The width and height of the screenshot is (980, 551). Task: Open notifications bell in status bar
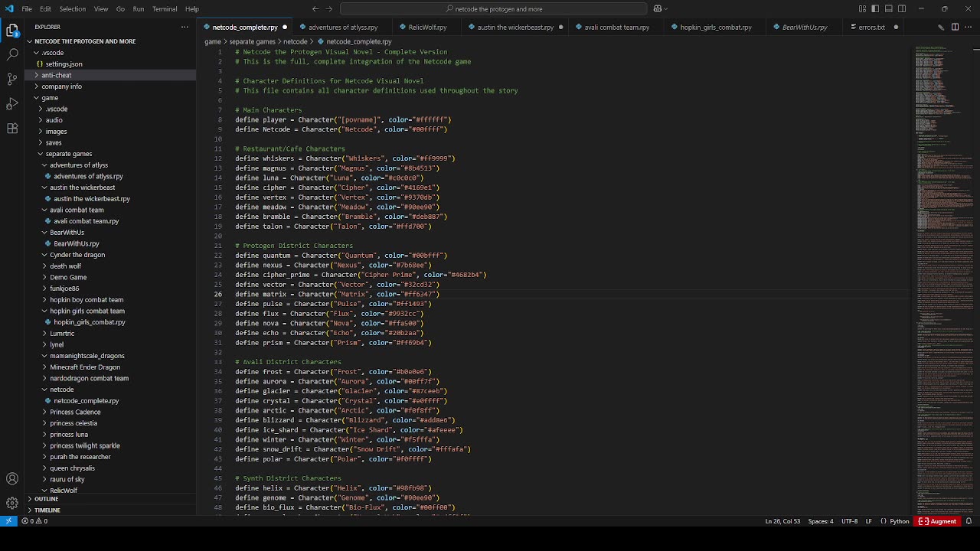coord(969,521)
